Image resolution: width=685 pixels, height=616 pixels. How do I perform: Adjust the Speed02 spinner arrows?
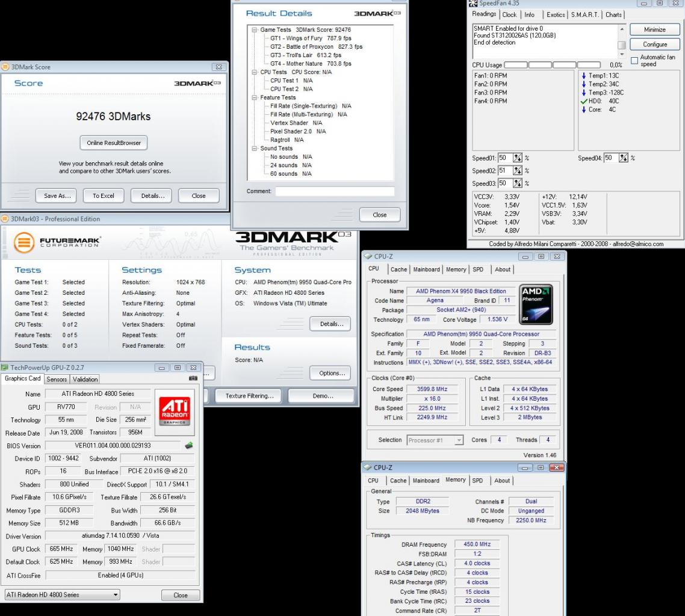coord(517,171)
